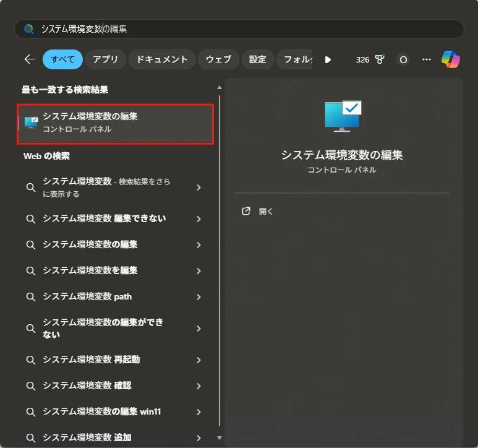Show more filter tabs with the play arrow

click(x=328, y=59)
